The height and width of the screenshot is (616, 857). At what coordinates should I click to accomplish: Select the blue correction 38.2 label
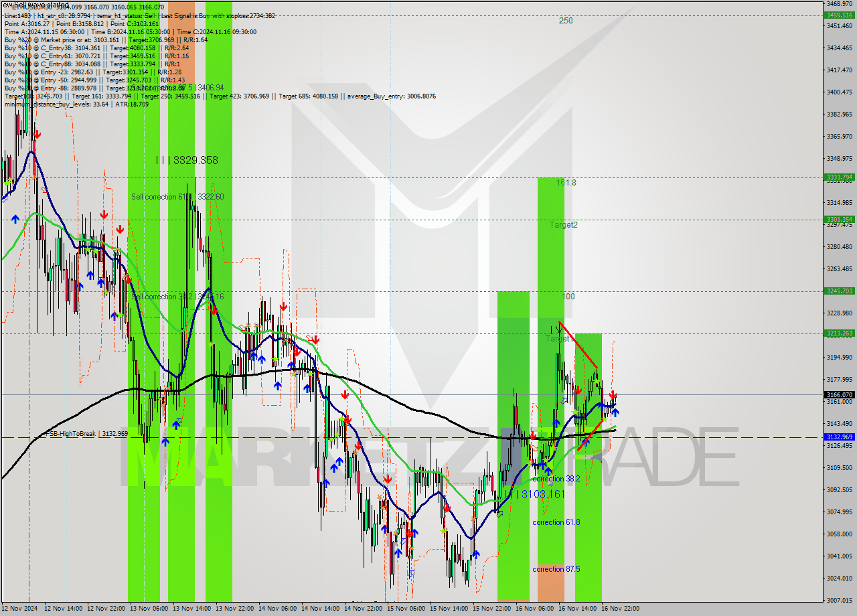point(556,479)
